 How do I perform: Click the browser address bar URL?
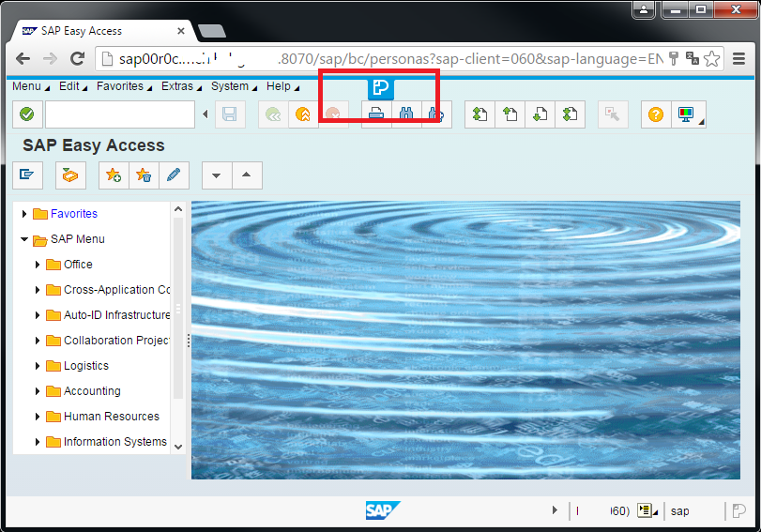(x=390, y=59)
